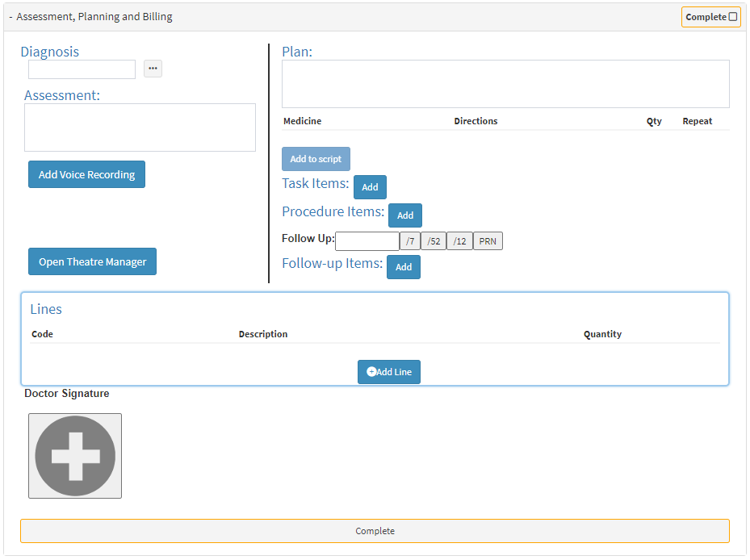Open Theatre Manager
This screenshot has width=750, height=560.
click(92, 262)
